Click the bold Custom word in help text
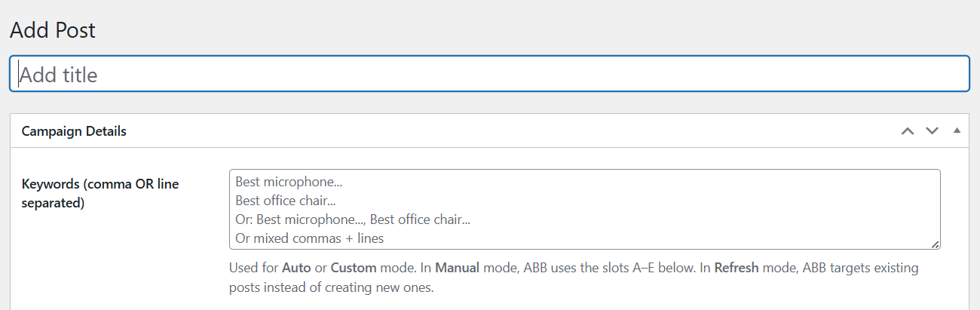This screenshot has height=310, width=980. pyautogui.click(x=353, y=268)
